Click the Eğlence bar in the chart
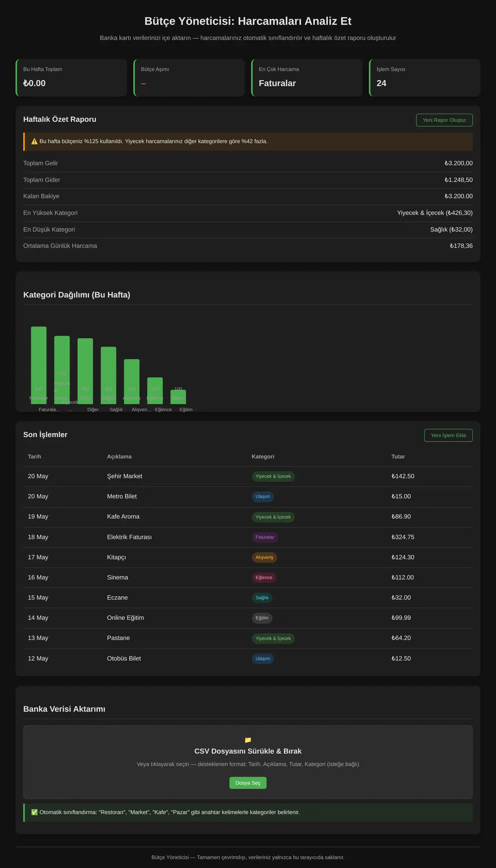Screen dimensions: 496x868 [x=155, y=391]
